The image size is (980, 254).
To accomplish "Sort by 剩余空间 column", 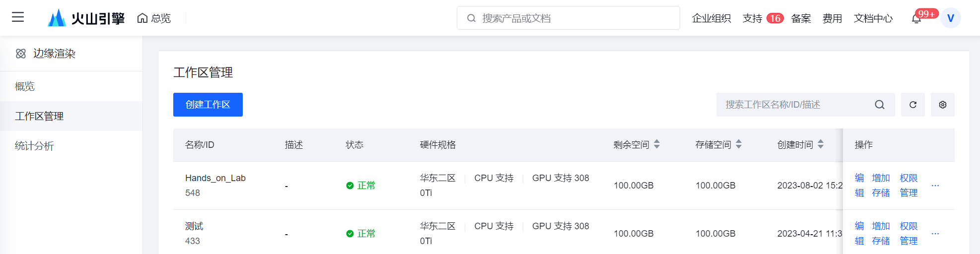I will click(656, 144).
